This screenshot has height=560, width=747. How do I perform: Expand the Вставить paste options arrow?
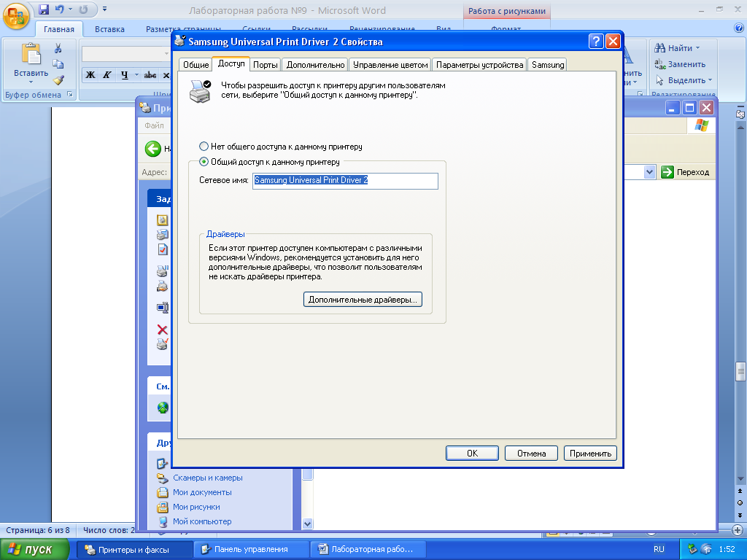(31, 82)
